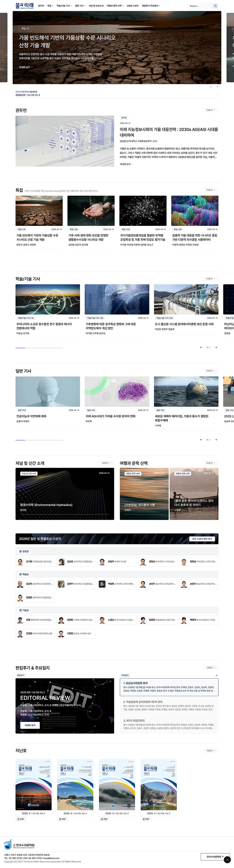
Task: Open the 2025. 3 Vol.58 No.3 cover image
Action: pos(117,785)
